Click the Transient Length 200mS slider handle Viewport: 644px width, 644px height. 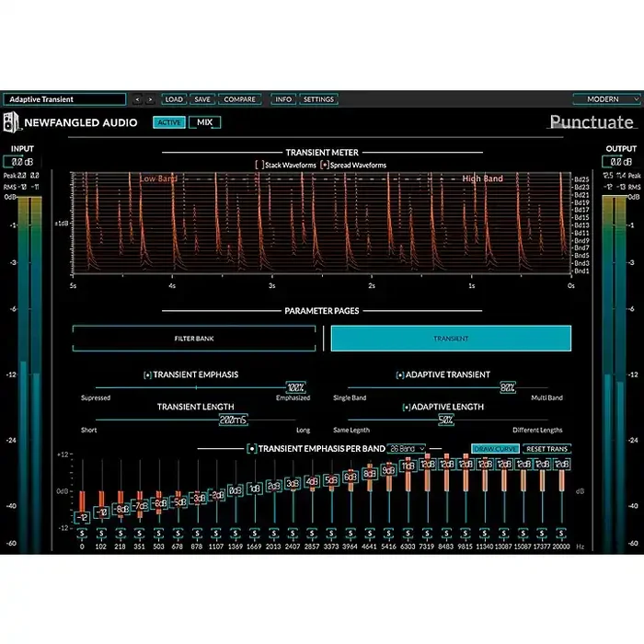pos(234,420)
